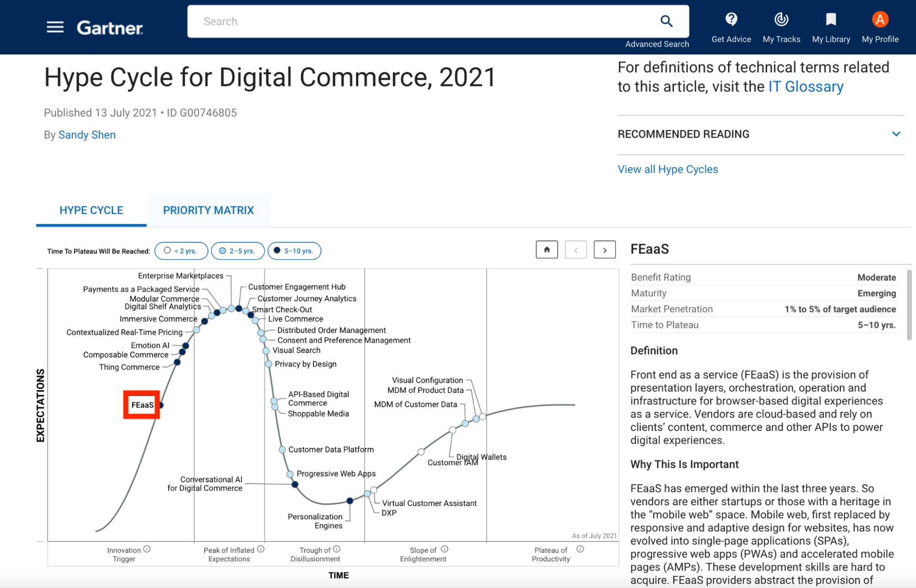Go to next technology arrow

point(604,250)
